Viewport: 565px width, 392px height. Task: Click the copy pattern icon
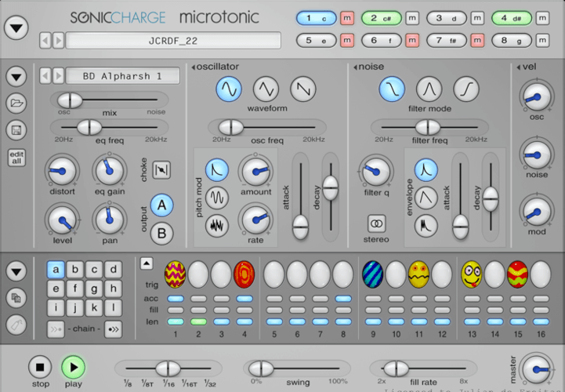click(x=16, y=298)
